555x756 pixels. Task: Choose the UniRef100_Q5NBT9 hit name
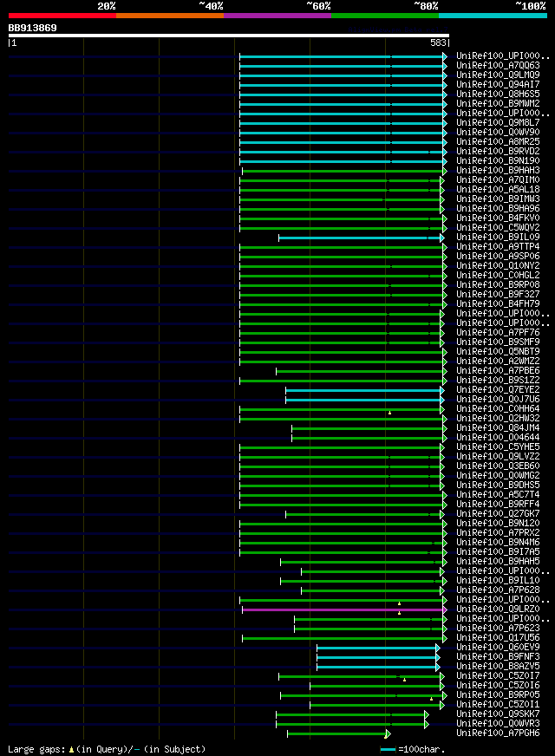click(498, 352)
